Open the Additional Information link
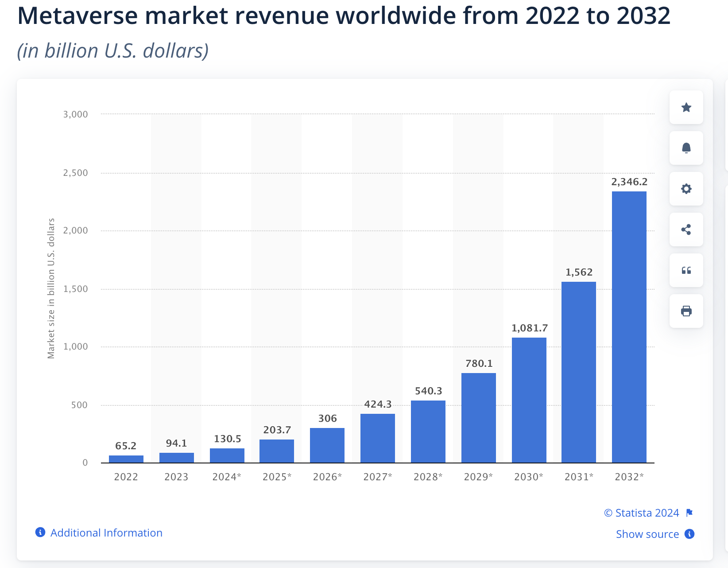 tap(106, 533)
